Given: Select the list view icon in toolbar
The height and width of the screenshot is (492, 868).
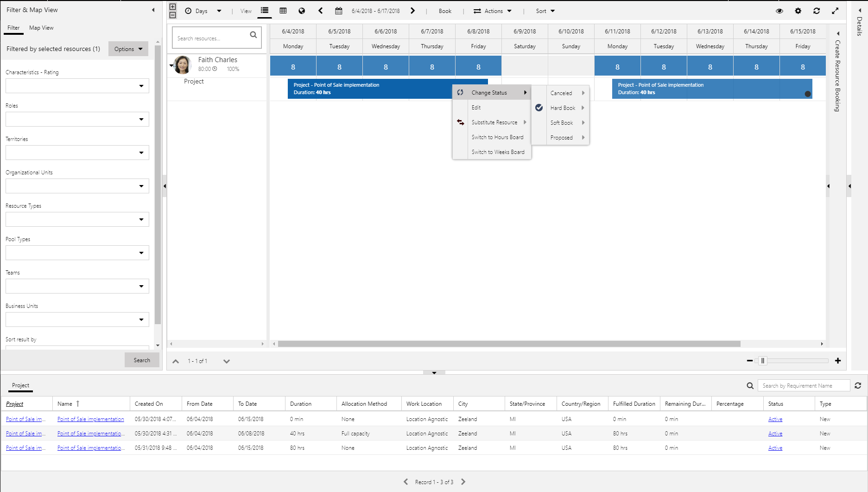Looking at the screenshot, I should [265, 11].
